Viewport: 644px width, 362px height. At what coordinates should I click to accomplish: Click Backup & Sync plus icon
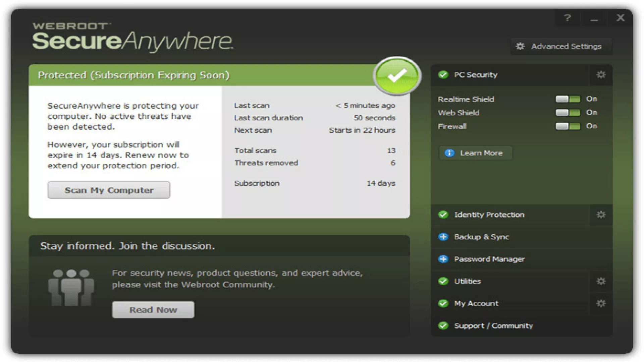[x=443, y=237]
